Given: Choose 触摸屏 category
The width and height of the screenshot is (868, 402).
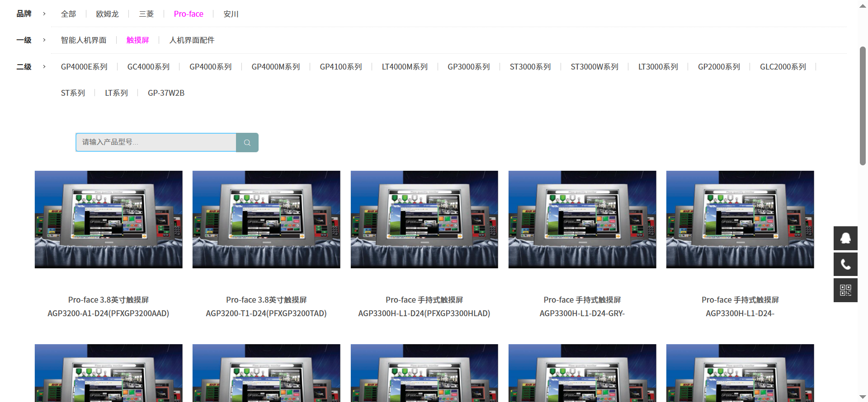Looking at the screenshot, I should pyautogui.click(x=138, y=40).
